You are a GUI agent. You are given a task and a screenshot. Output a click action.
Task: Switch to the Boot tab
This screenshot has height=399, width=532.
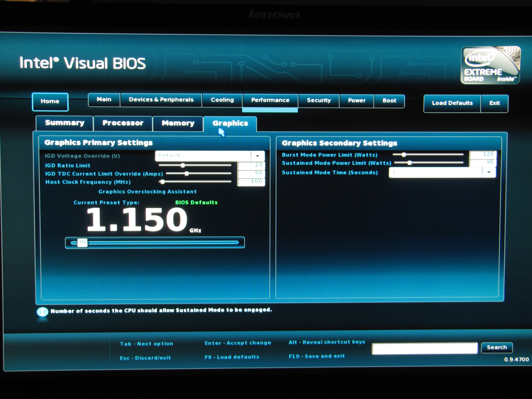(389, 101)
